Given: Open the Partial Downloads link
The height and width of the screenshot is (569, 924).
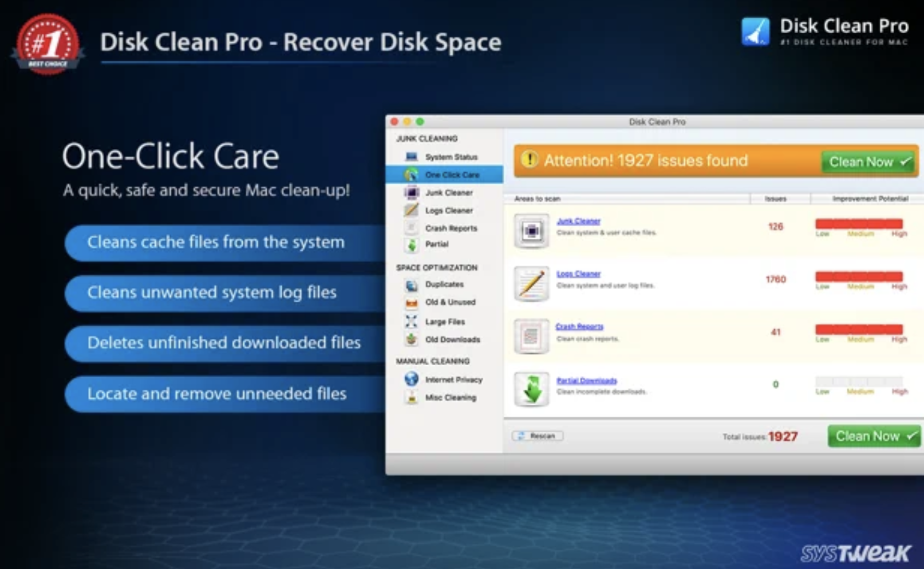Looking at the screenshot, I should [x=587, y=380].
